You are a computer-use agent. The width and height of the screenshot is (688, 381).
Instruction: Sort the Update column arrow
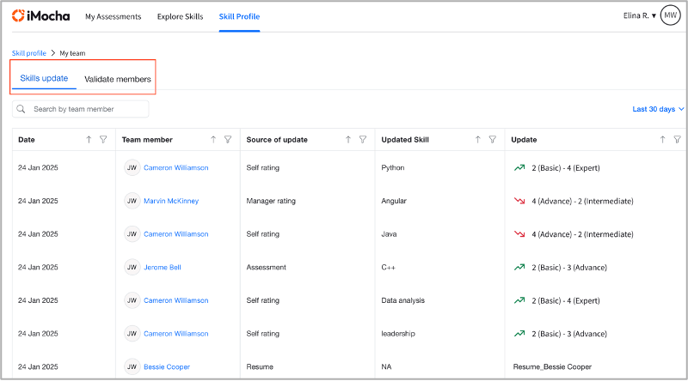click(x=663, y=140)
